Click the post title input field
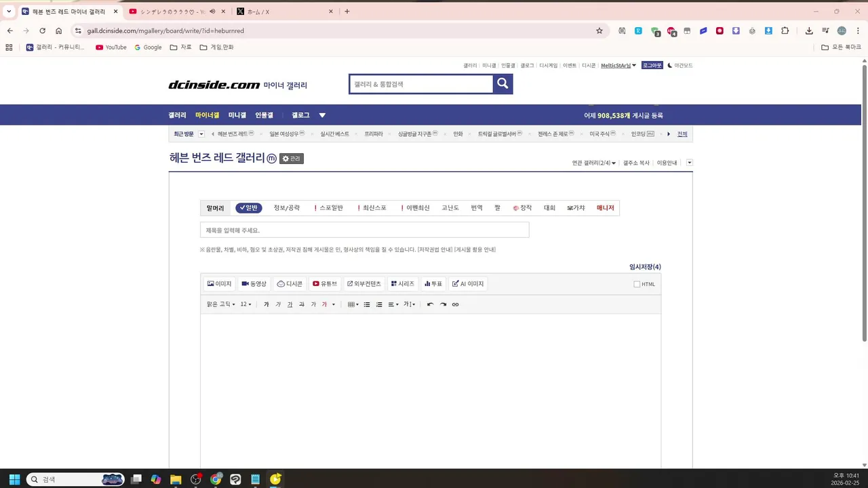This screenshot has height=488, width=868. [364, 230]
